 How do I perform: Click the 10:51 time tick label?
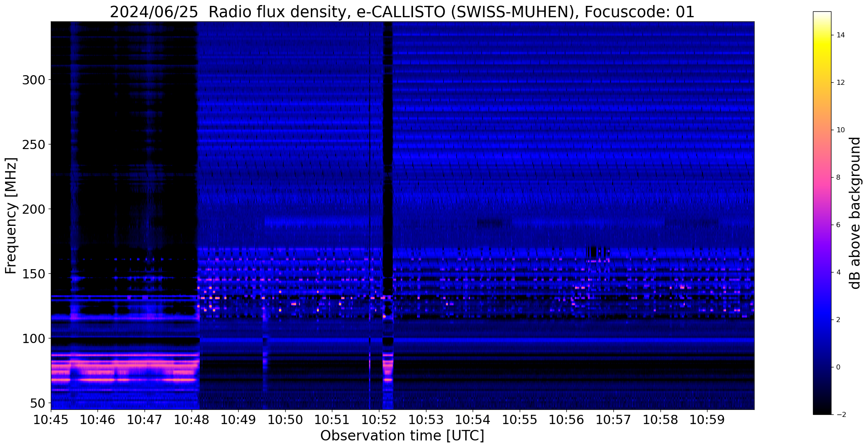click(332, 419)
